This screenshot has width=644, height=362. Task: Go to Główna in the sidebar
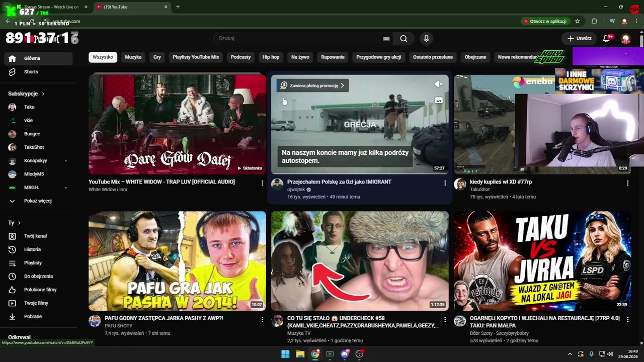click(x=38, y=58)
